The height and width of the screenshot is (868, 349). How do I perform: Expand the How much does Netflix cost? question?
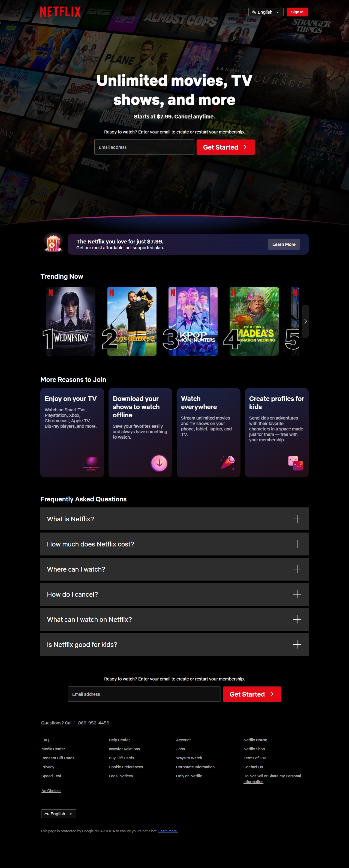(174, 544)
